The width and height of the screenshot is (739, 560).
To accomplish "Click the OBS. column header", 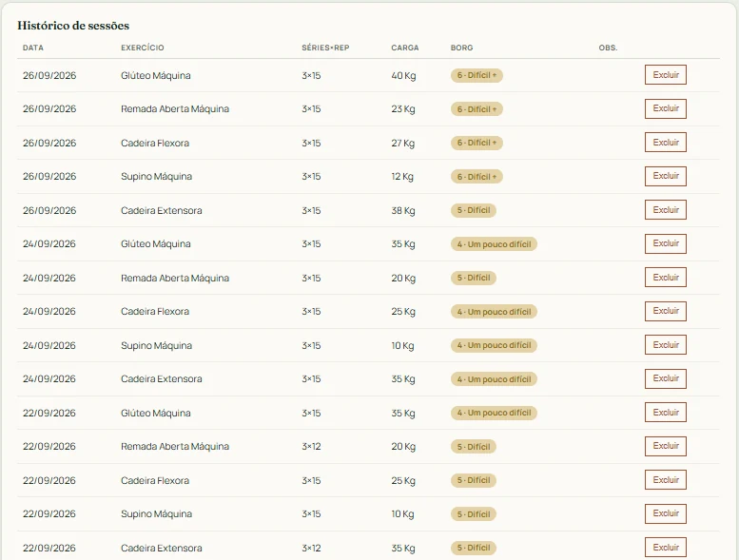I will 608,48.
